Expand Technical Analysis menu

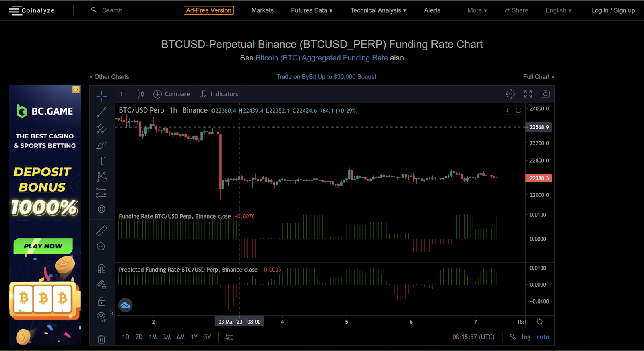pyautogui.click(x=378, y=10)
